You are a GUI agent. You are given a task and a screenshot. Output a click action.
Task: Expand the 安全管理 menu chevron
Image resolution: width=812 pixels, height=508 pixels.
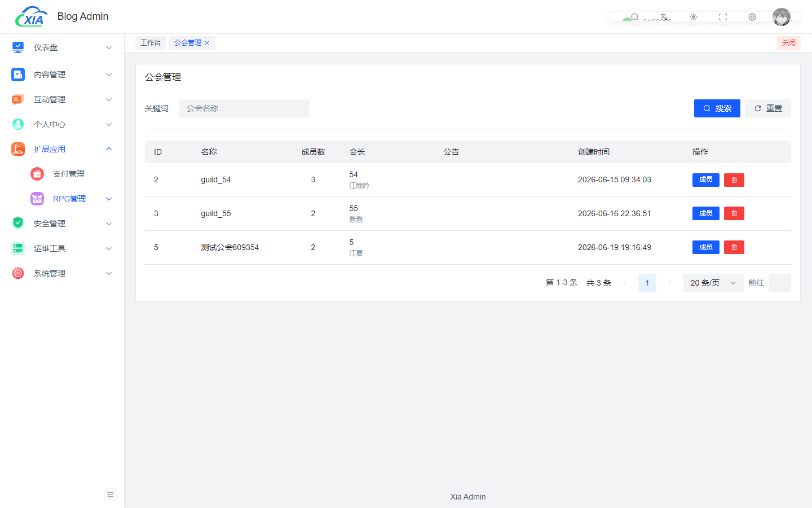pos(109,224)
